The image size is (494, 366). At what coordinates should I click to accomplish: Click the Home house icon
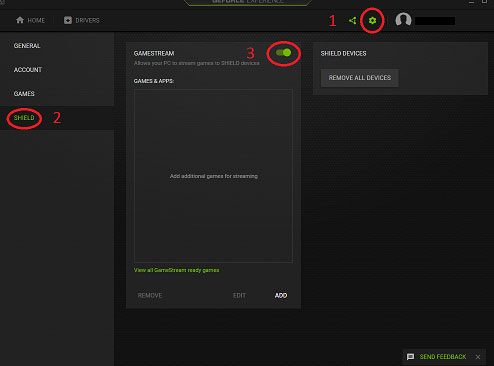(x=20, y=20)
